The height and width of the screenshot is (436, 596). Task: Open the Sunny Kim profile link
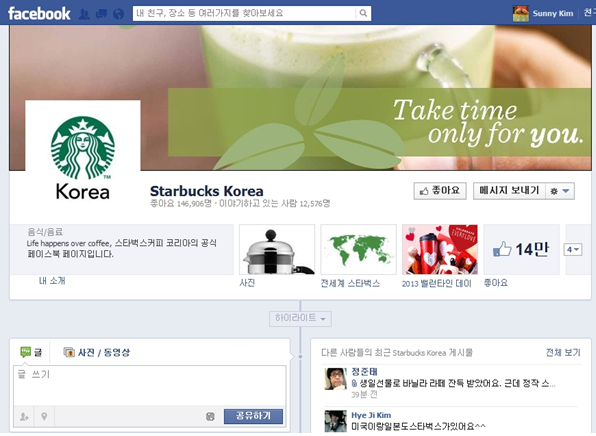[x=553, y=14]
